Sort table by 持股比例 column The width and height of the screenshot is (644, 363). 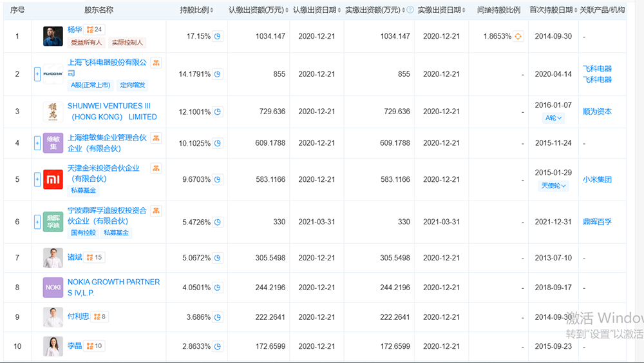196,10
